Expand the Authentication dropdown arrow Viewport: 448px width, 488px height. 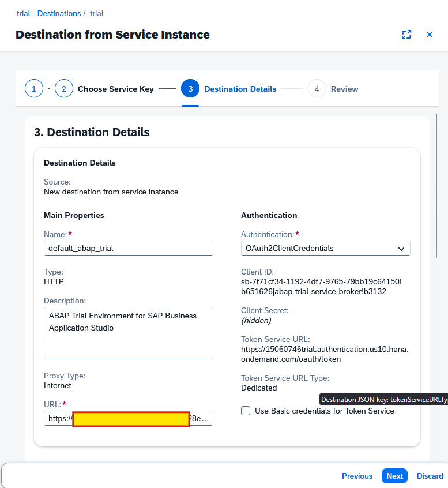pyautogui.click(x=401, y=249)
